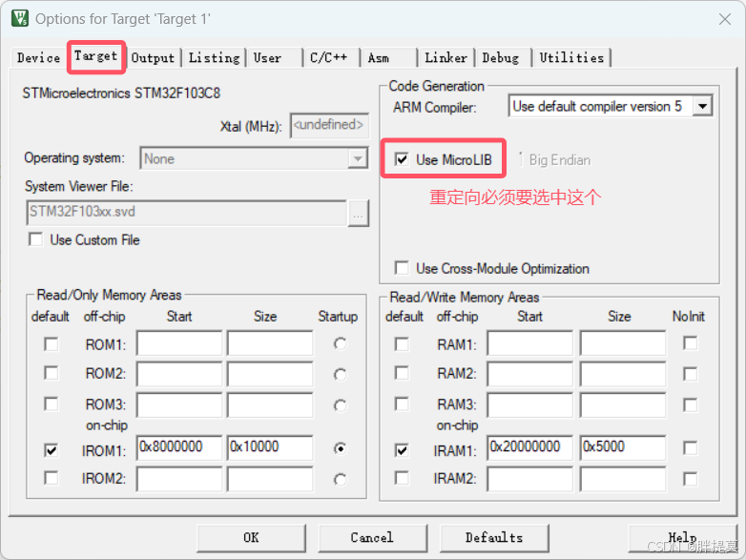Open Help for target options
This screenshot has width=746, height=560.
point(683,538)
